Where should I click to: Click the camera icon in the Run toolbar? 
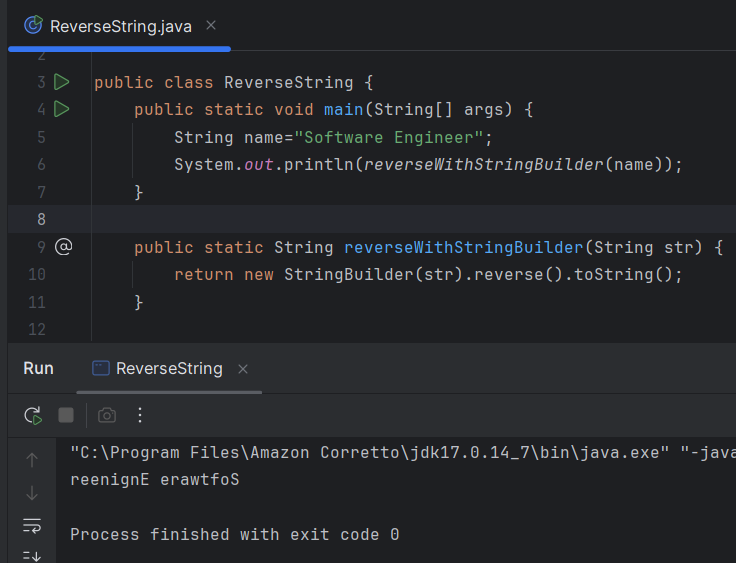[107, 415]
